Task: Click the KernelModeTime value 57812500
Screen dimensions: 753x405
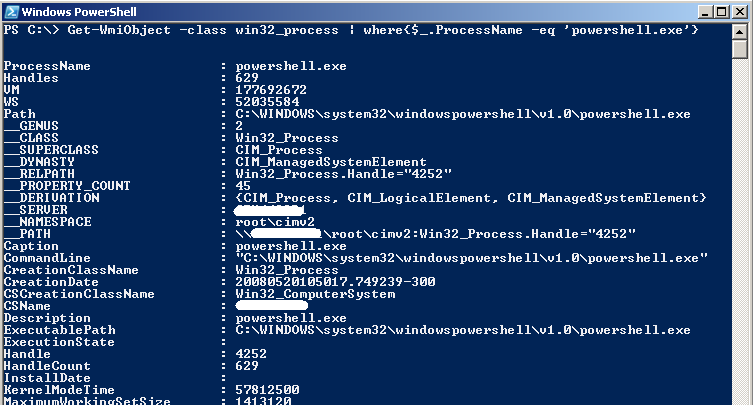Action: pyautogui.click(x=267, y=390)
